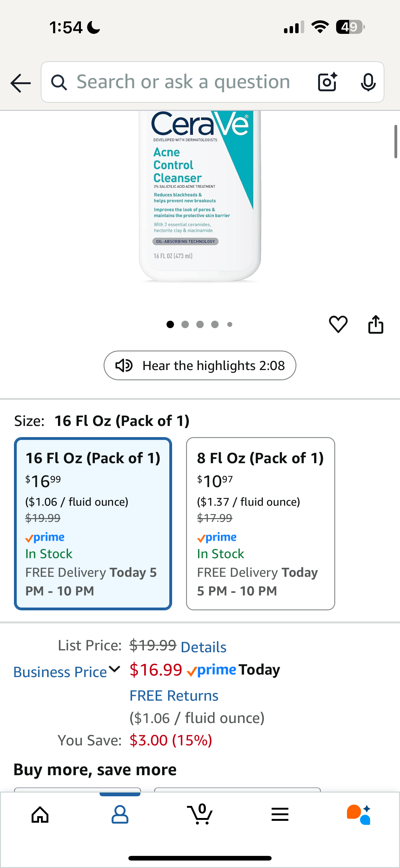Tap the back arrow icon
The height and width of the screenshot is (868, 400).
pos(20,83)
